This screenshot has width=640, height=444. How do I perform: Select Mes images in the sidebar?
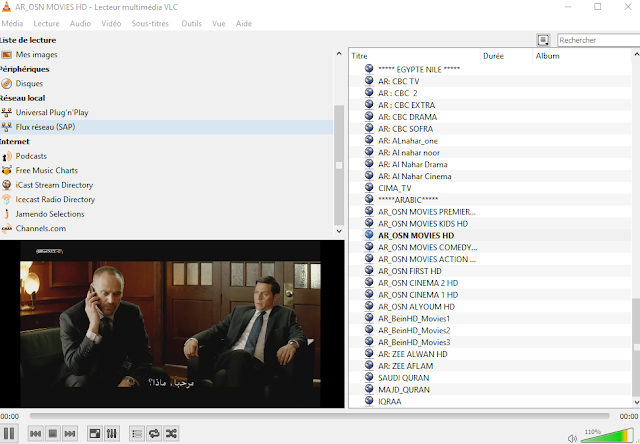pos(167,54)
